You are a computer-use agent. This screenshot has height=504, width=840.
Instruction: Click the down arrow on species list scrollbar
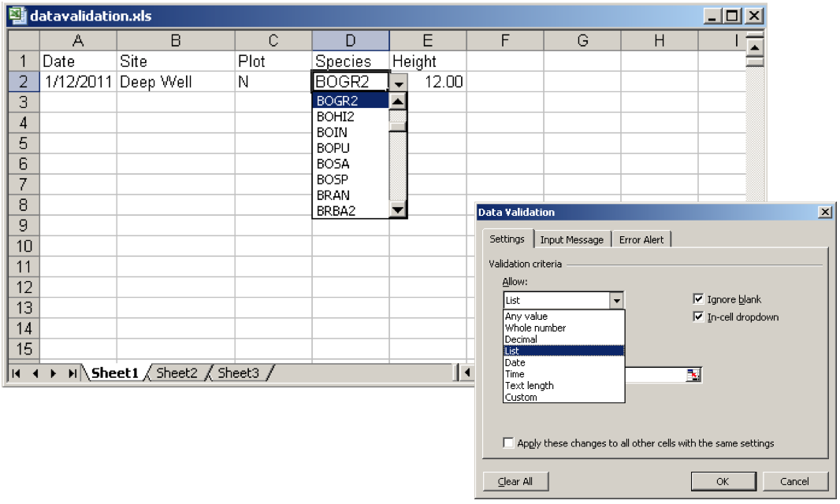(398, 211)
